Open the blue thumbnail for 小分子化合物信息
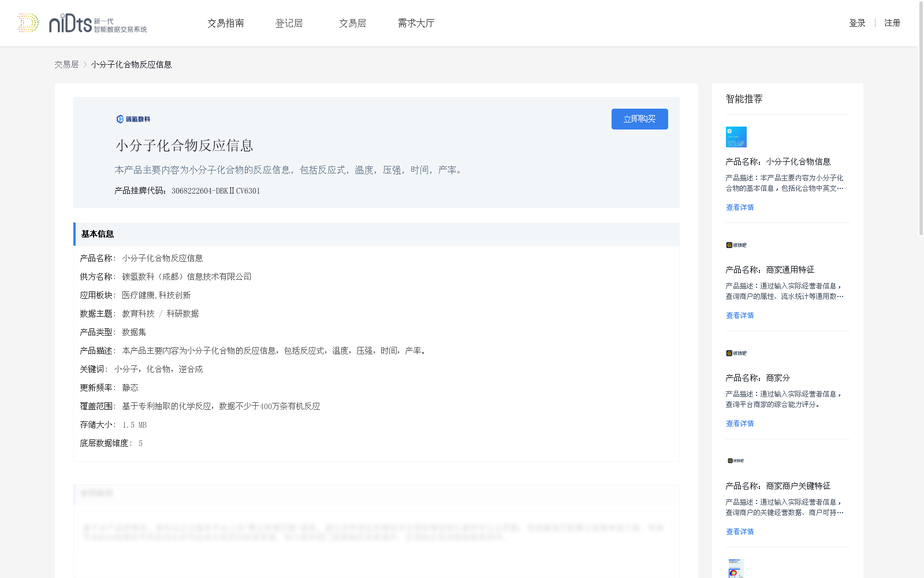The width and height of the screenshot is (924, 578). [736, 137]
